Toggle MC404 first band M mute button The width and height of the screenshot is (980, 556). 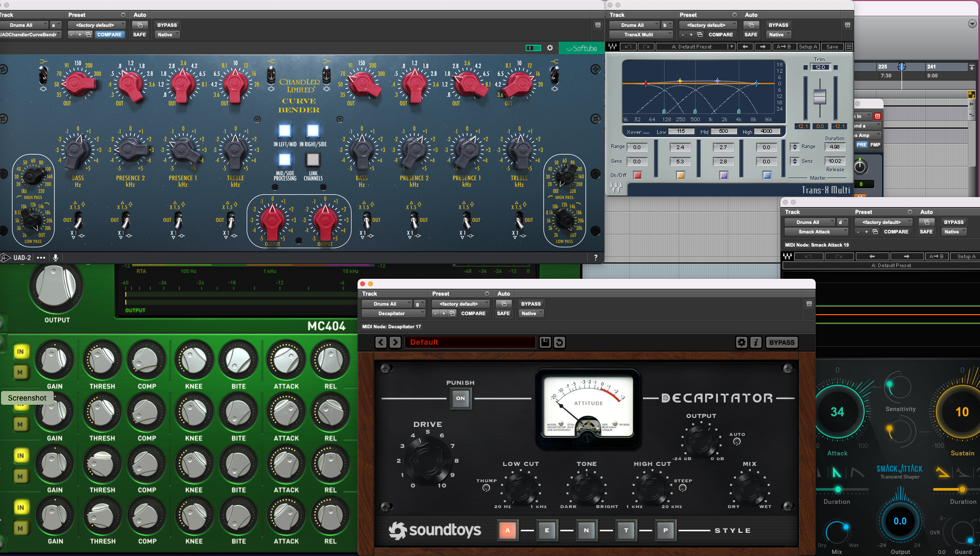(21, 372)
